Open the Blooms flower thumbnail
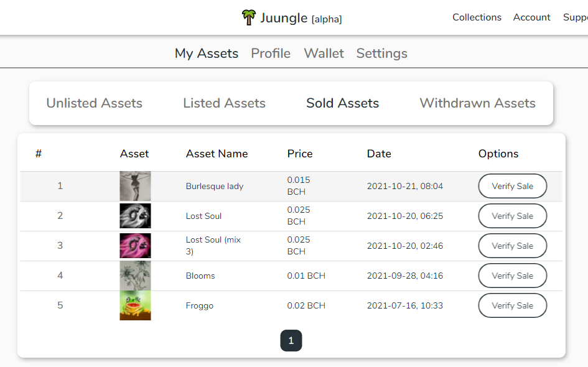Viewport: 588px width, 367px height. (x=135, y=276)
